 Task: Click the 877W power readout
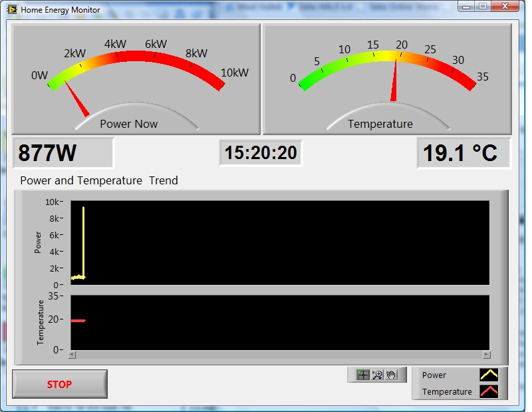pos(63,153)
